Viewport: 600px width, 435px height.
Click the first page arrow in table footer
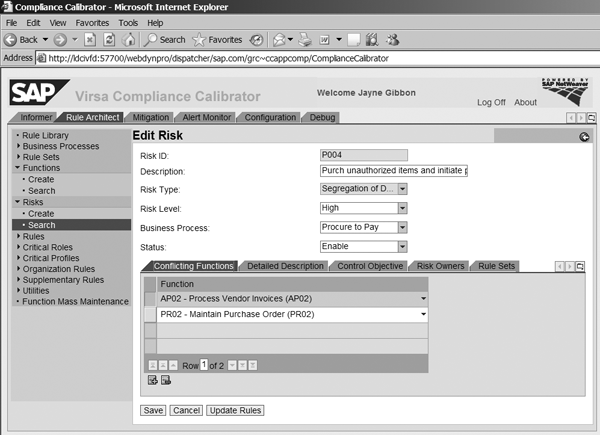(x=152, y=365)
